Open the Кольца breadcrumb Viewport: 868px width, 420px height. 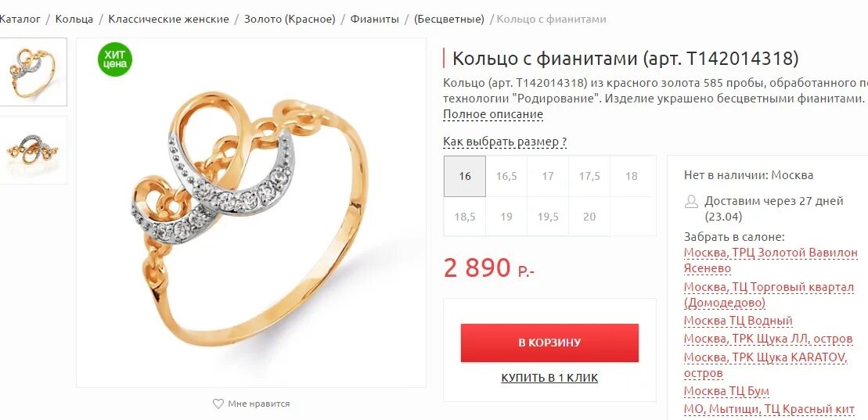[74, 20]
